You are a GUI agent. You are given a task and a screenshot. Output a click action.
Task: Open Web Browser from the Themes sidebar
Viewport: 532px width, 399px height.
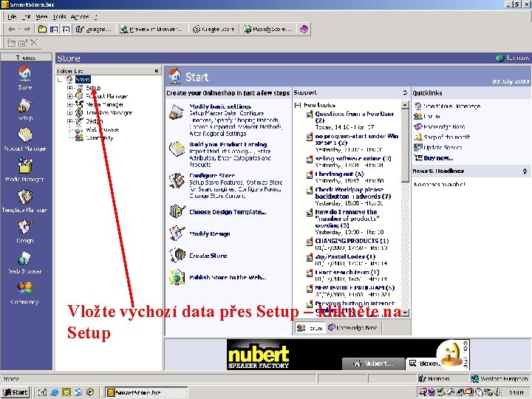click(25, 262)
